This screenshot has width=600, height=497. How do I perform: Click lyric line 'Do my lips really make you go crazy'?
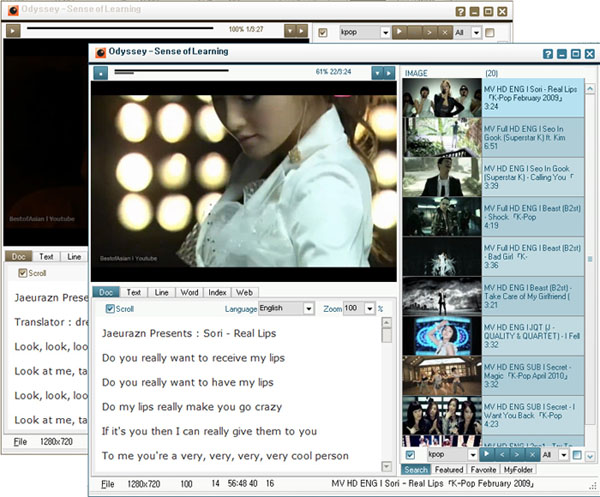coord(192,407)
